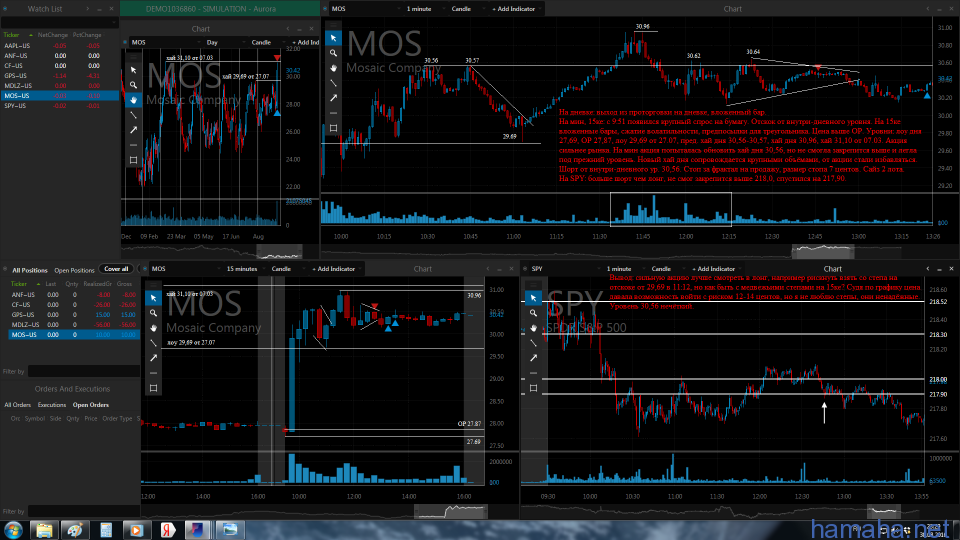Viewport: 960px width, 540px height.
Task: Pick line tool in MOS 1 minute chart
Action: [333, 83]
